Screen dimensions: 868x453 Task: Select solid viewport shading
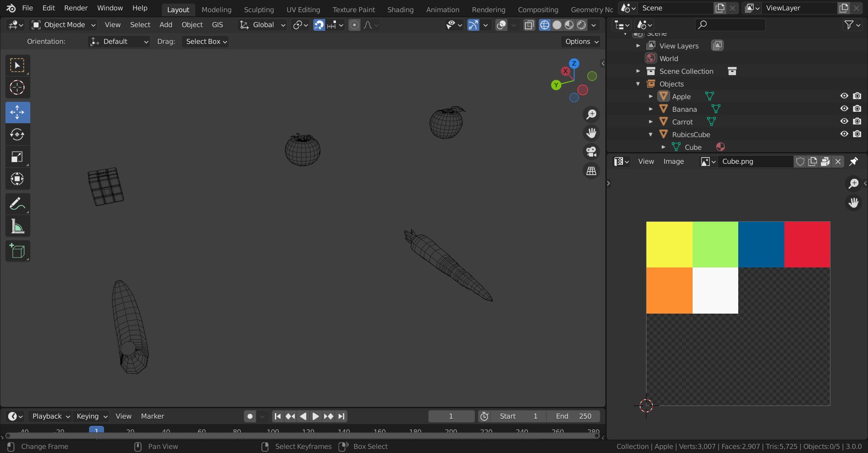pos(557,25)
